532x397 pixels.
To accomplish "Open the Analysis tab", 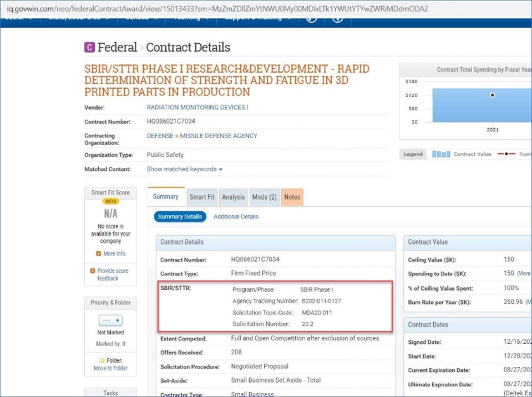I will 233,197.
